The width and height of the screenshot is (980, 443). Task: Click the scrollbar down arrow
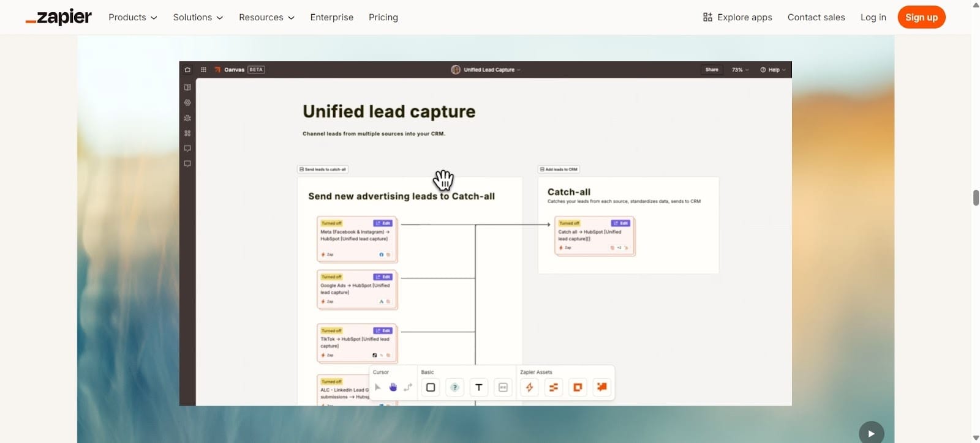pyautogui.click(x=976, y=438)
